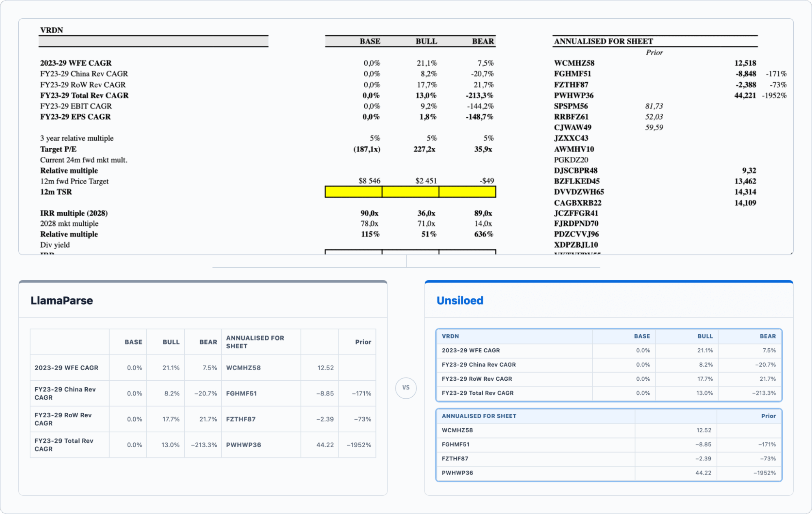Image resolution: width=812 pixels, height=514 pixels.
Task: Click 'IRR multiple (2028)' row label
Action: point(74,213)
